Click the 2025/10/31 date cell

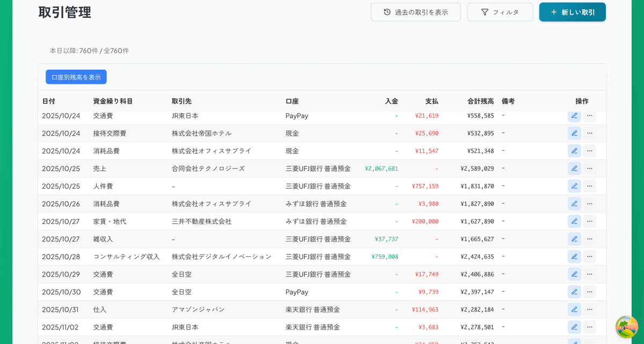point(61,310)
